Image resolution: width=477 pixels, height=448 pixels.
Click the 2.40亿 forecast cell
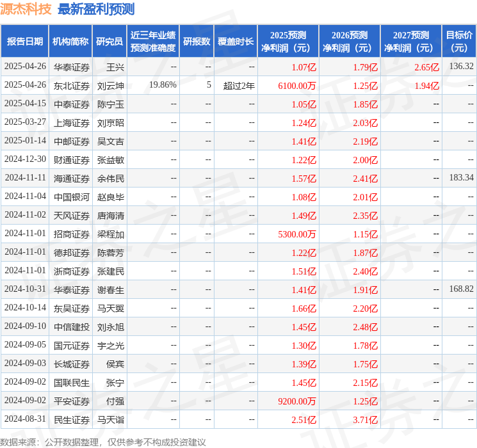pyautogui.click(x=365, y=271)
